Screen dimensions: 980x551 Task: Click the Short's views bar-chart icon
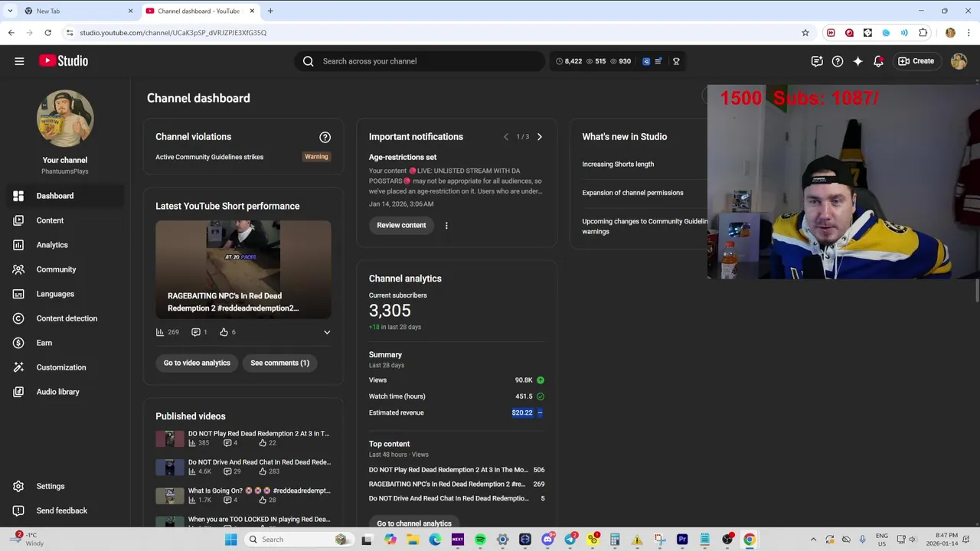(160, 332)
